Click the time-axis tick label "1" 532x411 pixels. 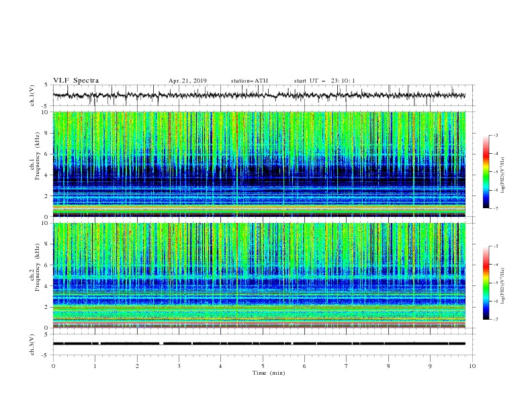pos(95,366)
